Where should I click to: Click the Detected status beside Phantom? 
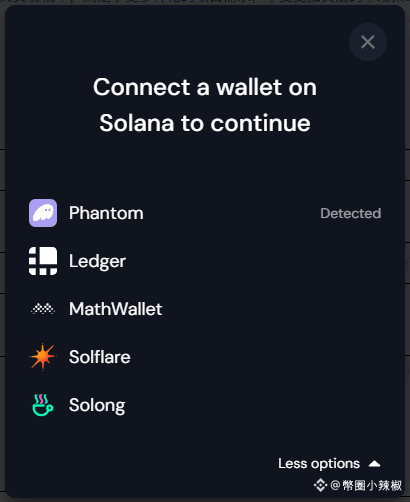(351, 213)
